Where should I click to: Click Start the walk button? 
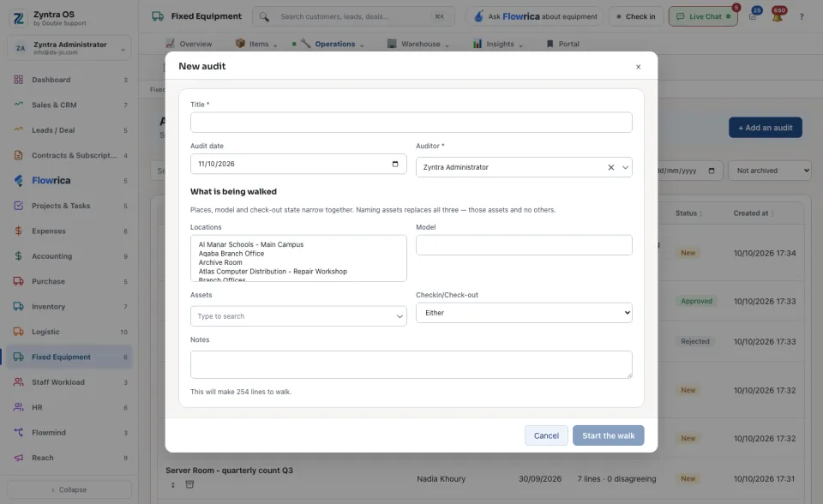pos(609,435)
